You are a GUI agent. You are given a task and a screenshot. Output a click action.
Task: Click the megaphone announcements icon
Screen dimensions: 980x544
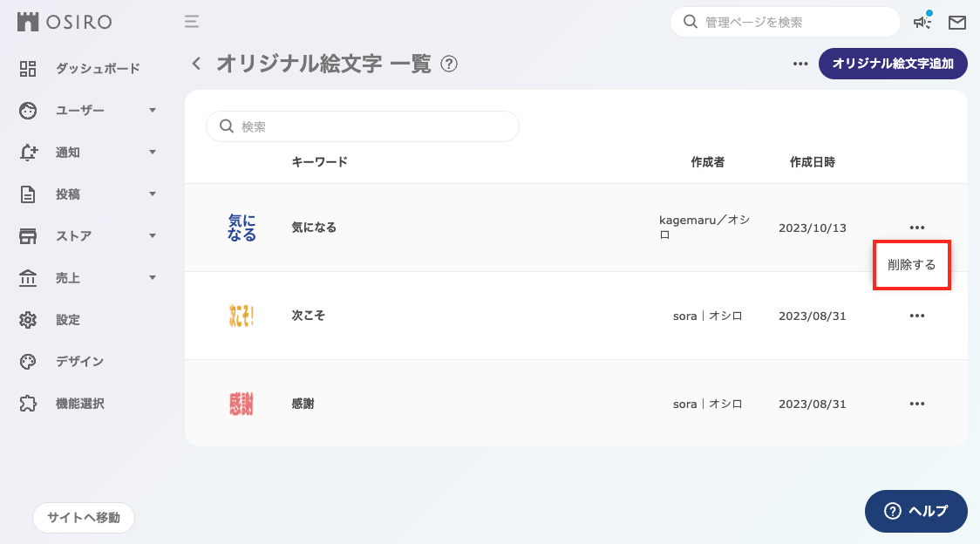(921, 22)
